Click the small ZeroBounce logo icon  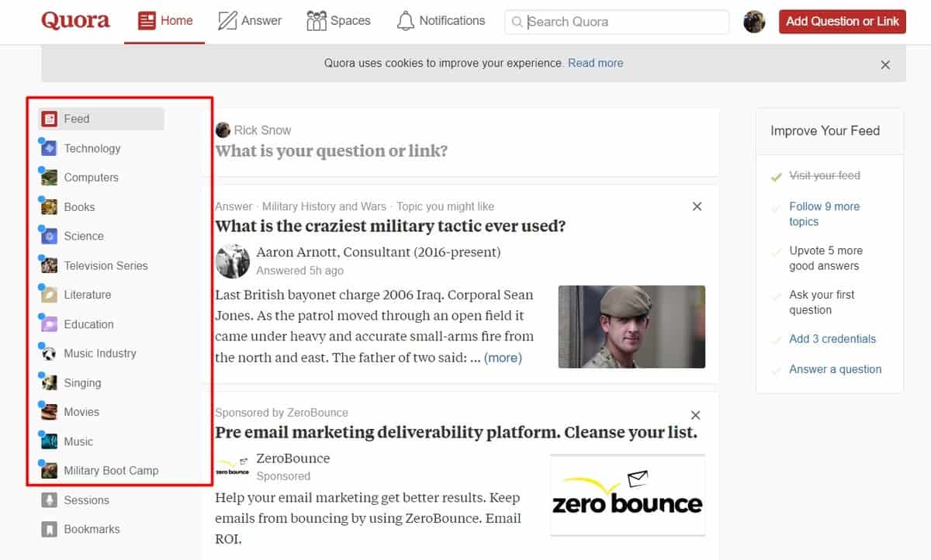click(232, 467)
